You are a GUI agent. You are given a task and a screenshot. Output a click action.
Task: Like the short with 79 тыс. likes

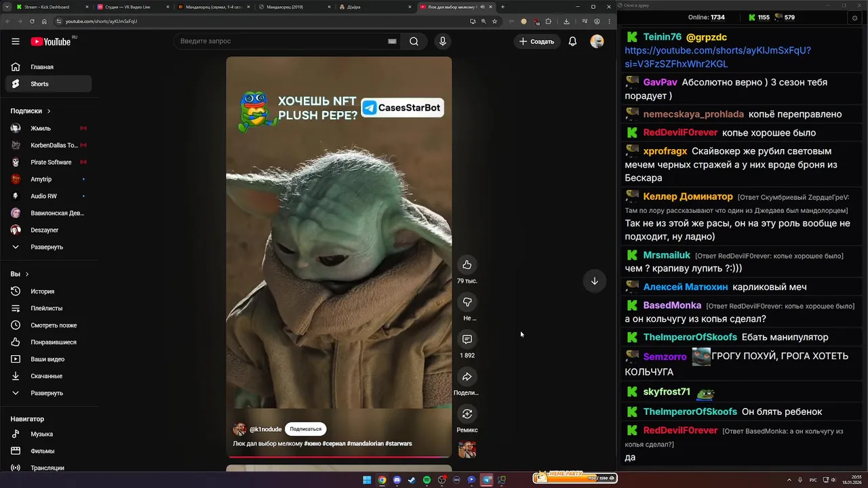click(467, 264)
